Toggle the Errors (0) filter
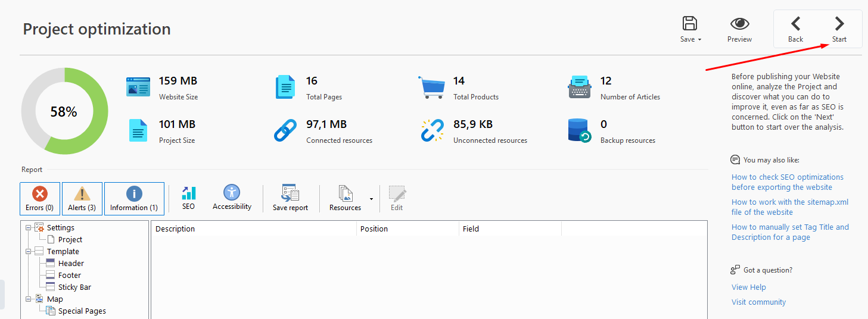Viewport: 868px width, 319px height. point(40,199)
